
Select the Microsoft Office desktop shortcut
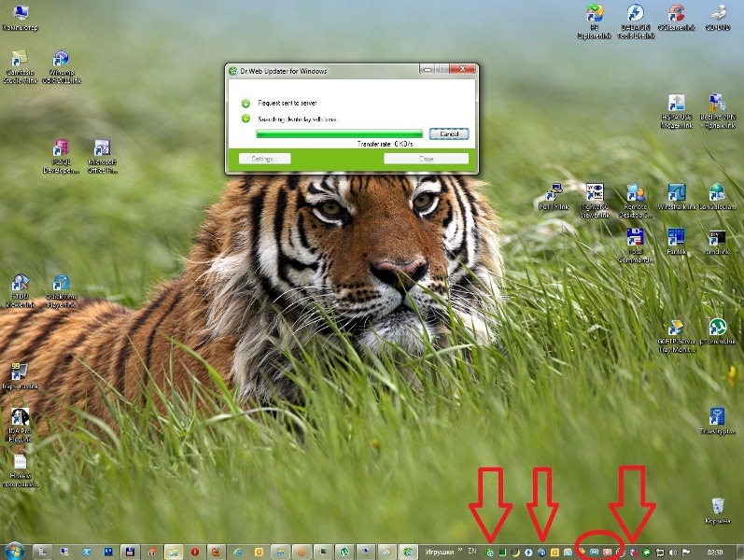(102, 149)
